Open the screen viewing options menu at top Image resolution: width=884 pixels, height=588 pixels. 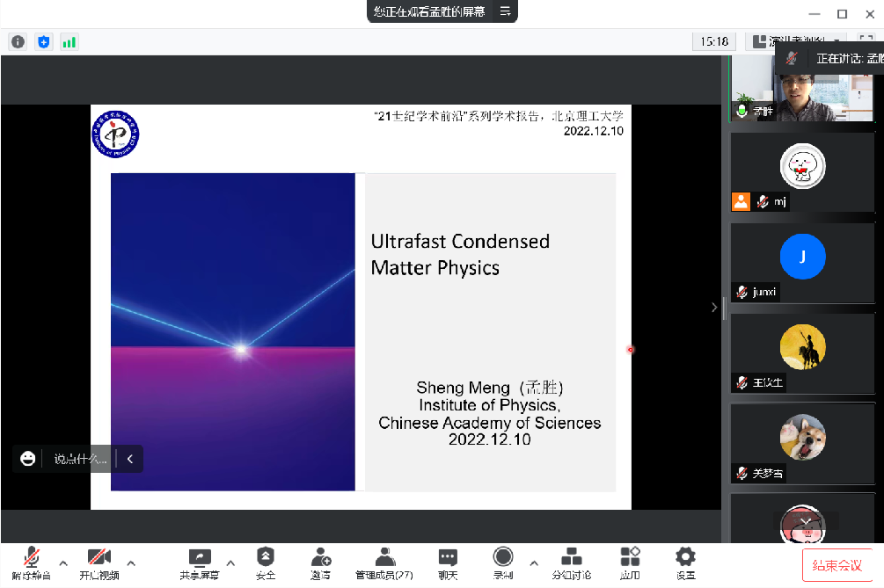coord(505,11)
